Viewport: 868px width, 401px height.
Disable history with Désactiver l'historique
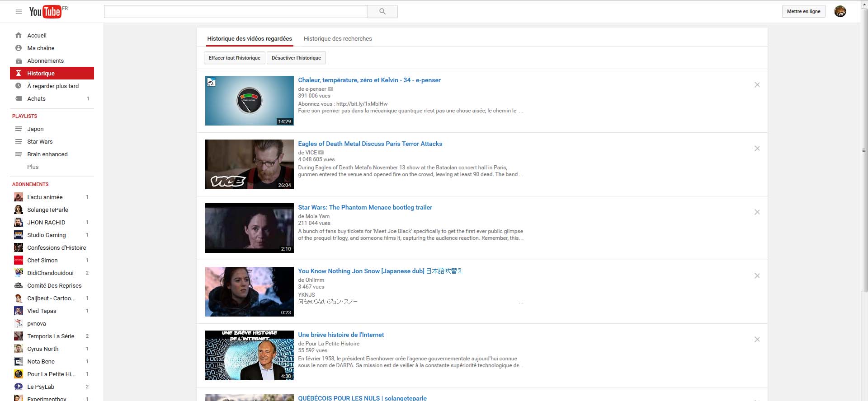pyautogui.click(x=296, y=58)
